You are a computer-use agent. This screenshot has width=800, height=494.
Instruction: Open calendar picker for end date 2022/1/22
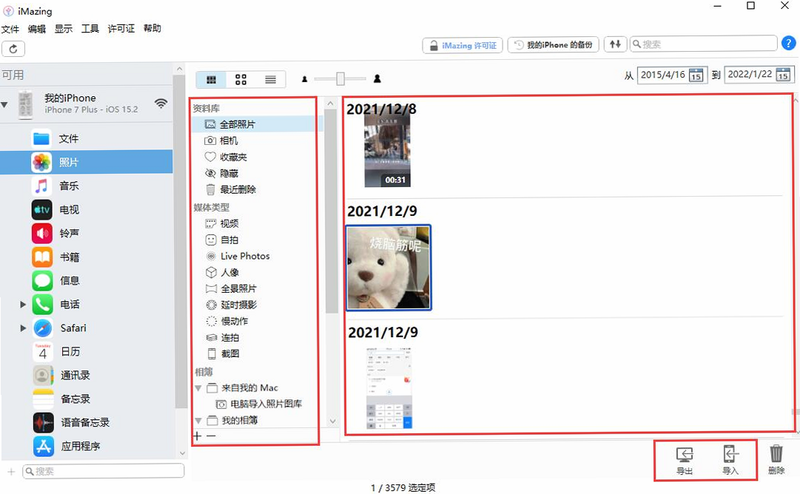783,75
